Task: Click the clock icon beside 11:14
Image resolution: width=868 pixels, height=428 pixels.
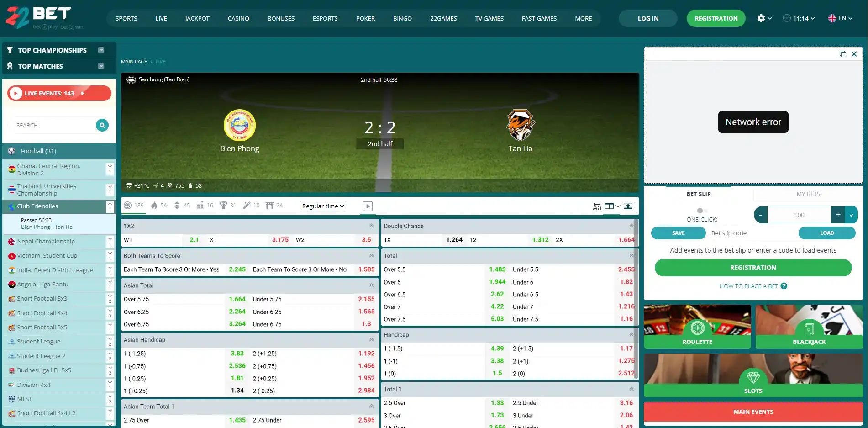Action: click(x=787, y=18)
